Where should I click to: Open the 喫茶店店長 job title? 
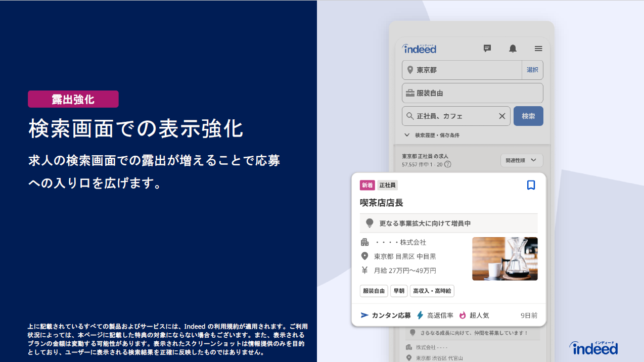[382, 203]
